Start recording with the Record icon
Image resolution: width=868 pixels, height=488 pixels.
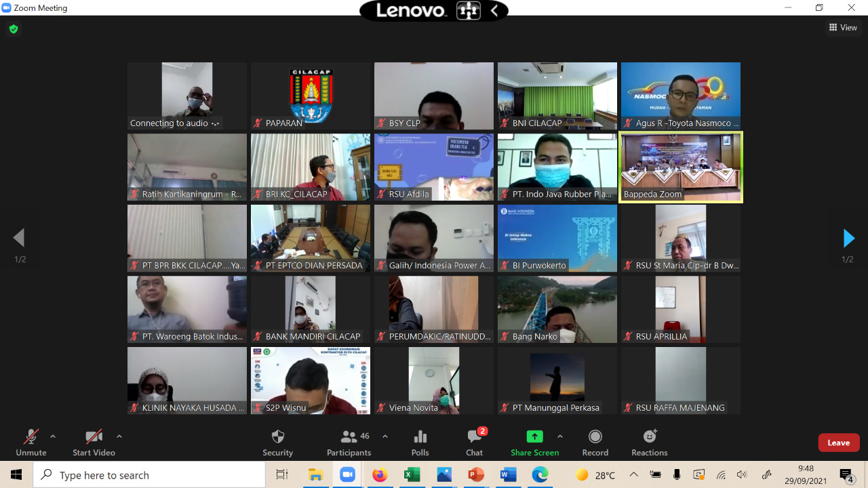pos(595,437)
